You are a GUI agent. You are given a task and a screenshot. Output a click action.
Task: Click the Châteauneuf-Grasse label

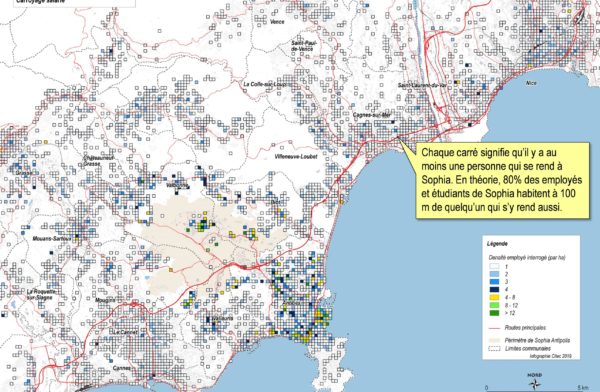[99, 161]
